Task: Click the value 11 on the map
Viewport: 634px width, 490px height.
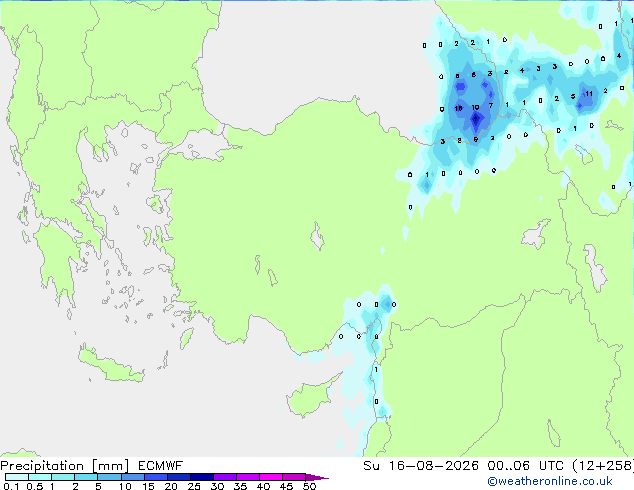Action: [589, 93]
